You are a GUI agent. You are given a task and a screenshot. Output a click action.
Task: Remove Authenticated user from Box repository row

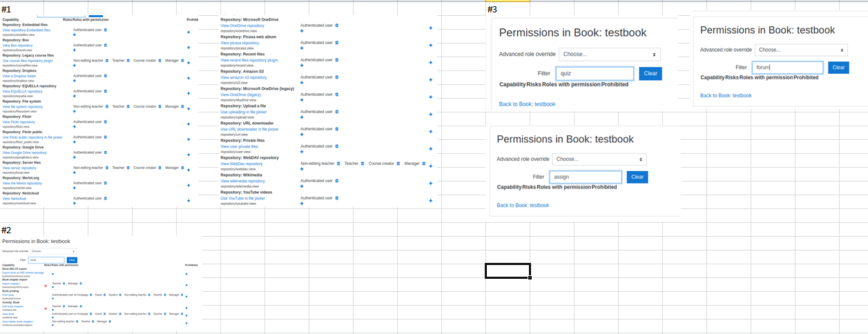(106, 45)
